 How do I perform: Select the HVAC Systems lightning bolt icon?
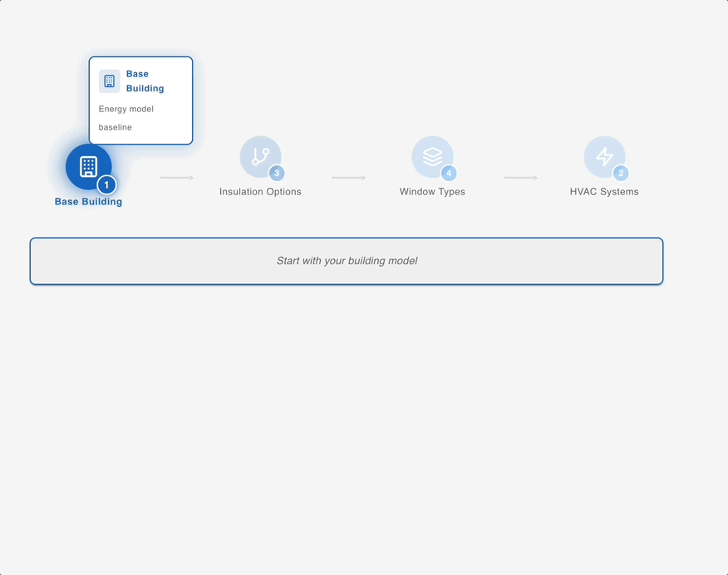coord(604,156)
